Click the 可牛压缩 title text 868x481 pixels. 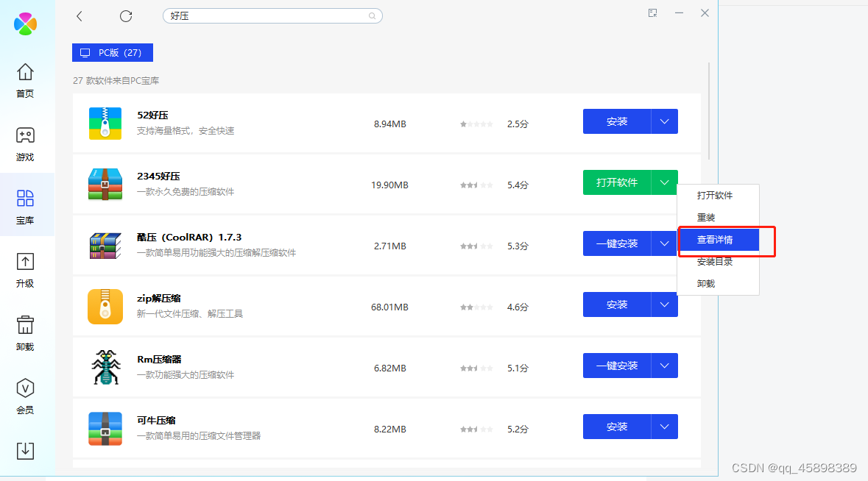pyautogui.click(x=156, y=420)
